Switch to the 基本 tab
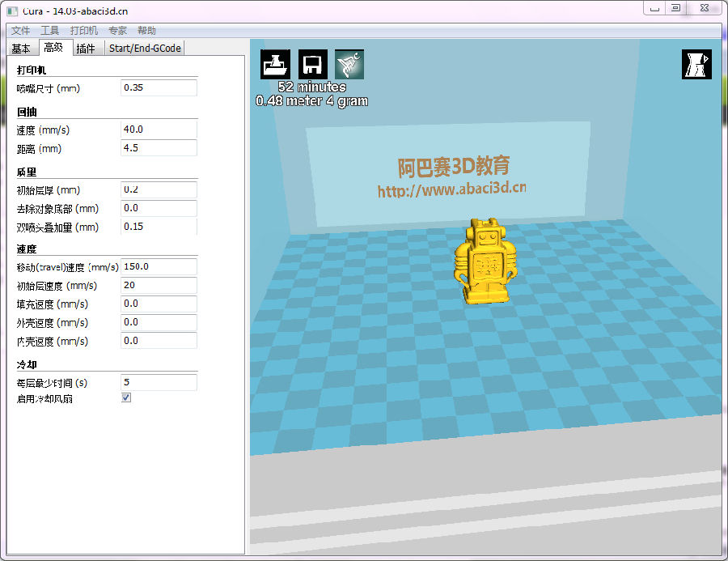 pyautogui.click(x=21, y=49)
